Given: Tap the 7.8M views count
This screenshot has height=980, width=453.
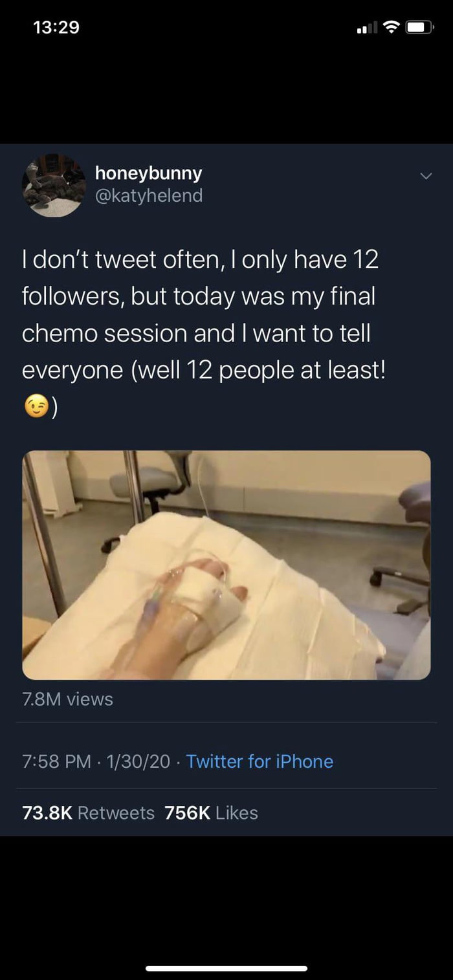Looking at the screenshot, I should click(67, 699).
